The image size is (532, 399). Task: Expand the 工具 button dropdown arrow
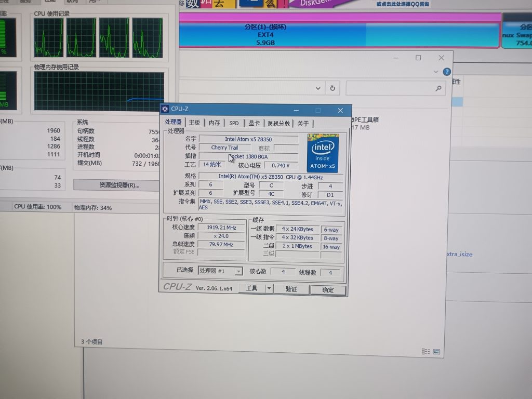[269, 288]
